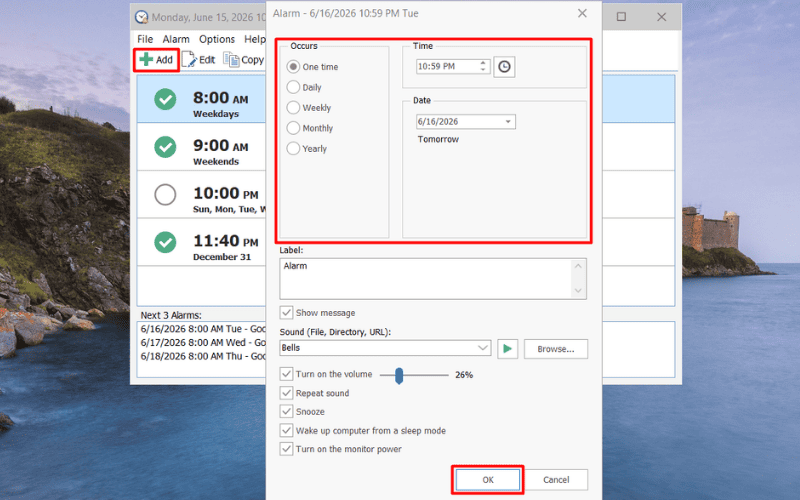Click the 6/16/2026 8:00 AM Tue entry

[x=203, y=329]
